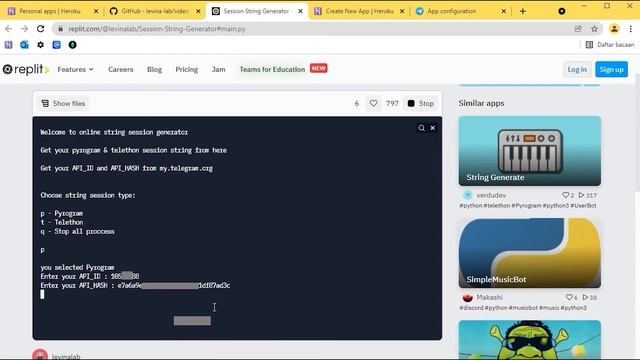Bookmark this page with the star icon
Image resolution: width=640 pixels, height=360 pixels.
pyautogui.click(x=594, y=29)
